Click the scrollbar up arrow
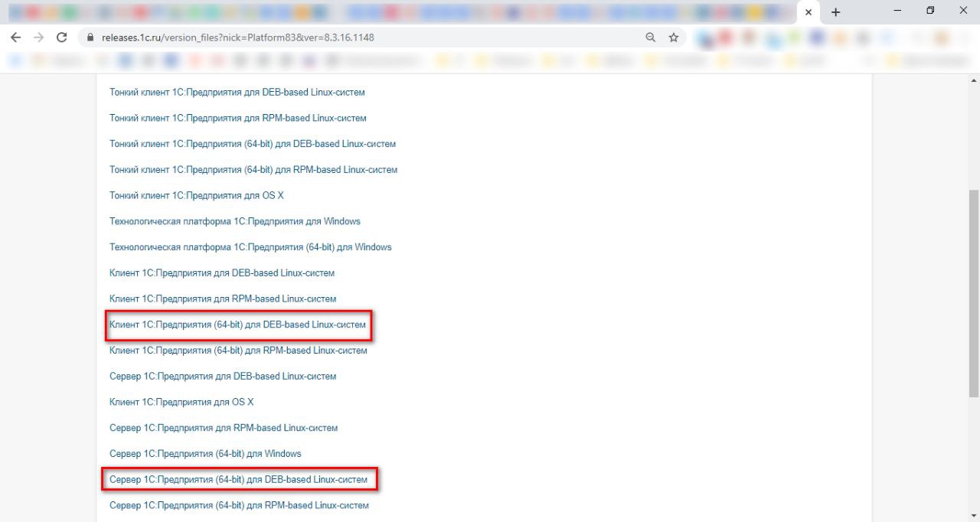This screenshot has width=980, height=522. pyautogui.click(x=974, y=80)
